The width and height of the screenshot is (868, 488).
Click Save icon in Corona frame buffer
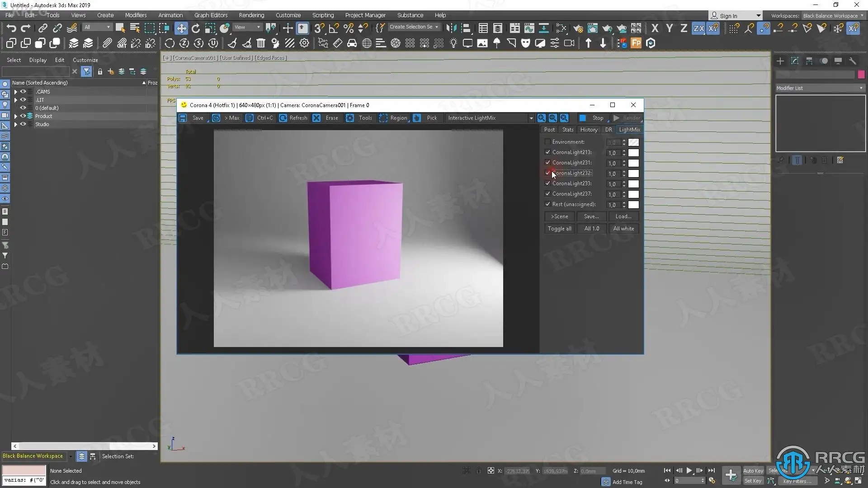pyautogui.click(x=183, y=118)
